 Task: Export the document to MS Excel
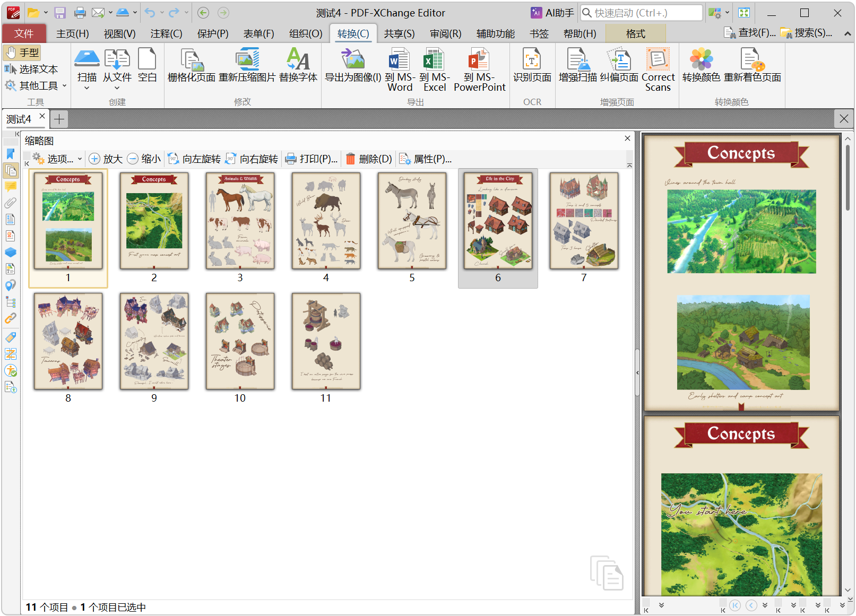point(435,70)
